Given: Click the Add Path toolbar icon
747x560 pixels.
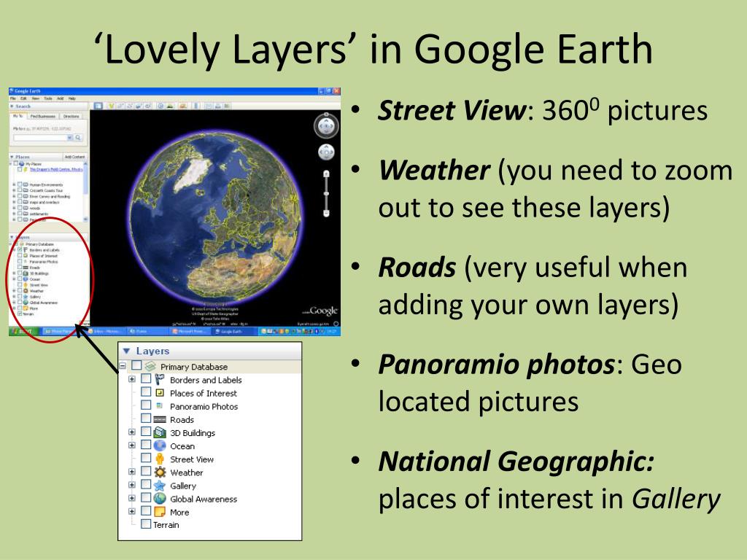Looking at the screenshot, I should [x=129, y=106].
